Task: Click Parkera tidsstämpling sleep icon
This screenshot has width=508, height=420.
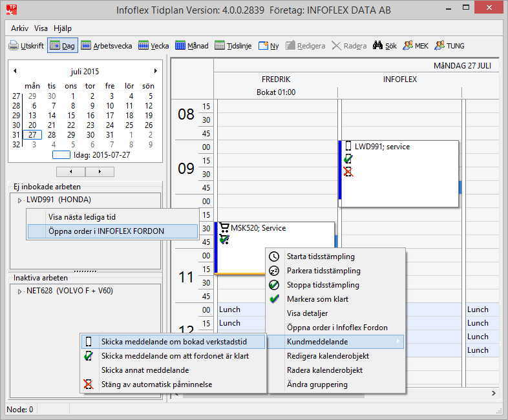Action: click(274, 271)
